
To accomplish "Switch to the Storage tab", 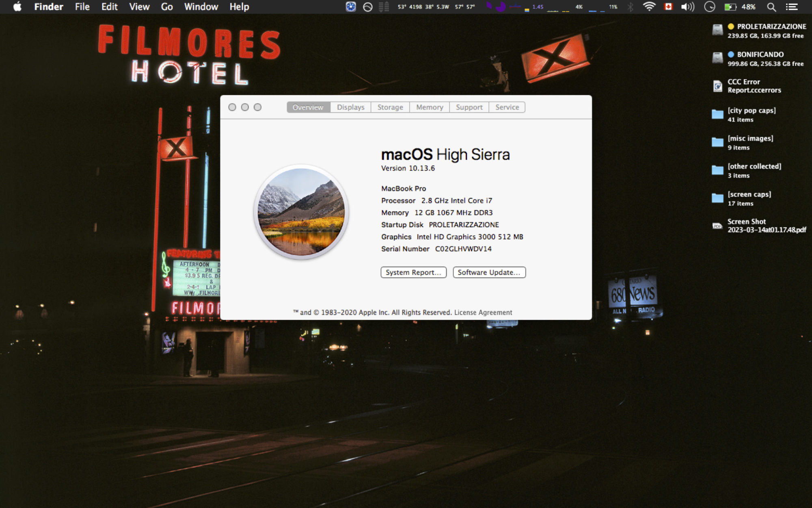I will (x=390, y=107).
